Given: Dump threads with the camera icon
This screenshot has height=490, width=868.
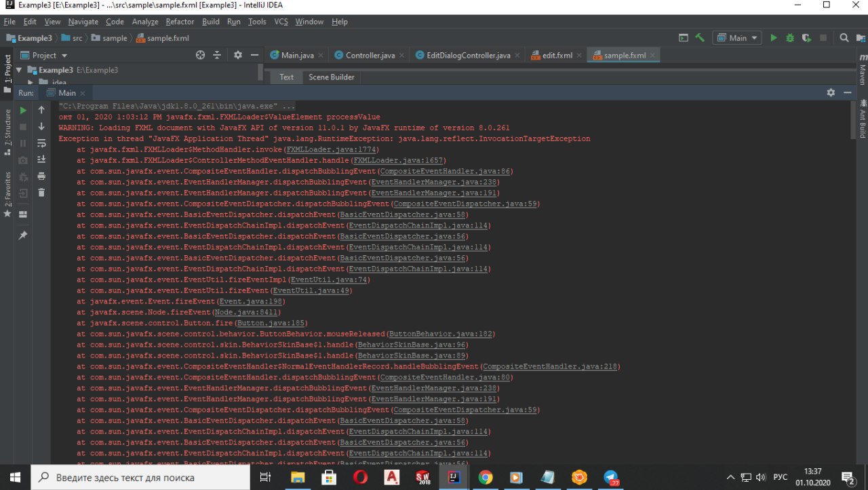Looking at the screenshot, I should 23,160.
